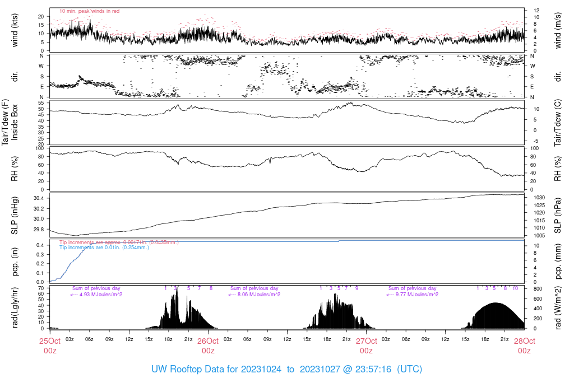Click the UW Rooftop Data chart title
The width and height of the screenshot is (574, 392).
click(286, 370)
